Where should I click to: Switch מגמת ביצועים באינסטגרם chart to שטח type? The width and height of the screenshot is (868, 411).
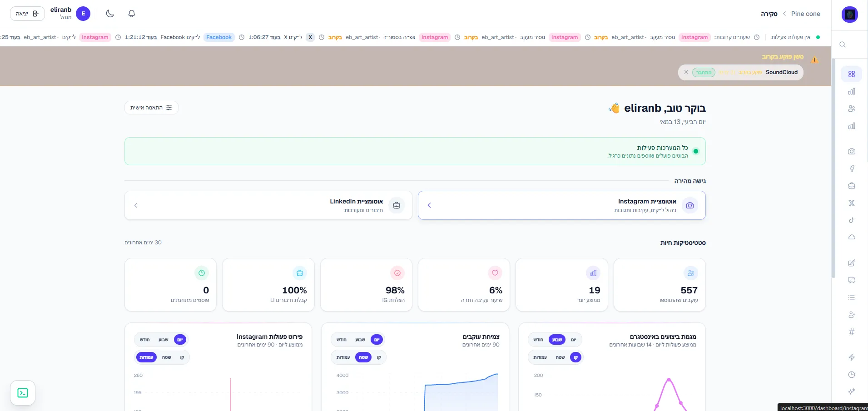coord(560,357)
